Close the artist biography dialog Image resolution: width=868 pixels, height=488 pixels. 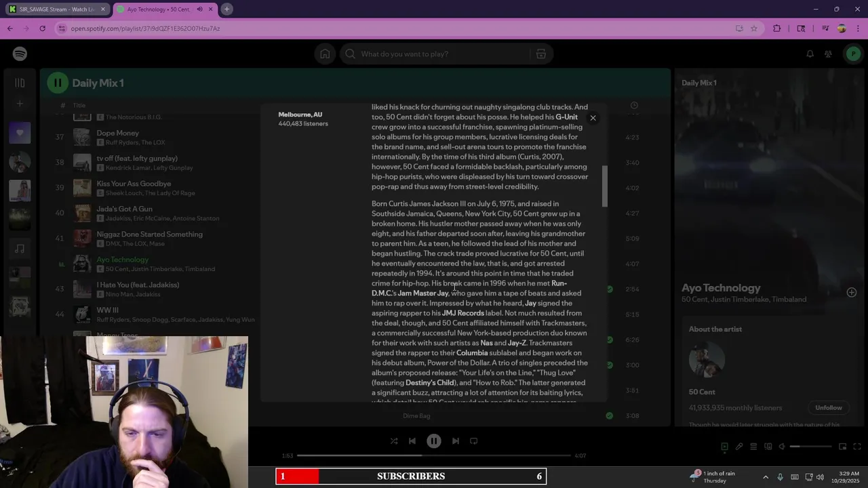pyautogui.click(x=593, y=118)
